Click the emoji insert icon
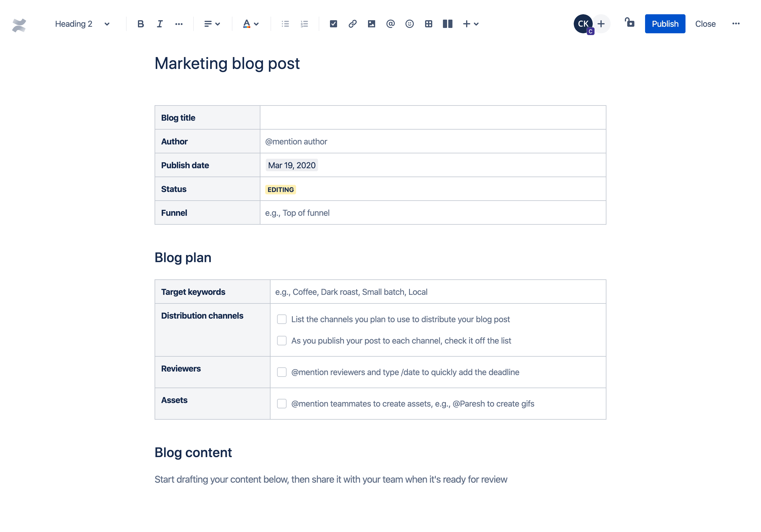This screenshot has width=761, height=532. coord(409,24)
